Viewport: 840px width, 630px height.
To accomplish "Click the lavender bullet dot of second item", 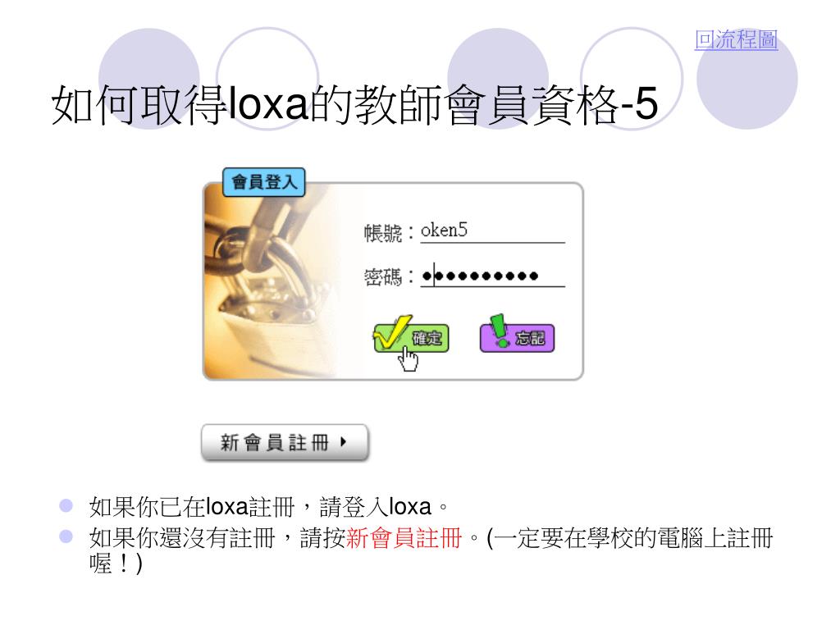I will 66,536.
